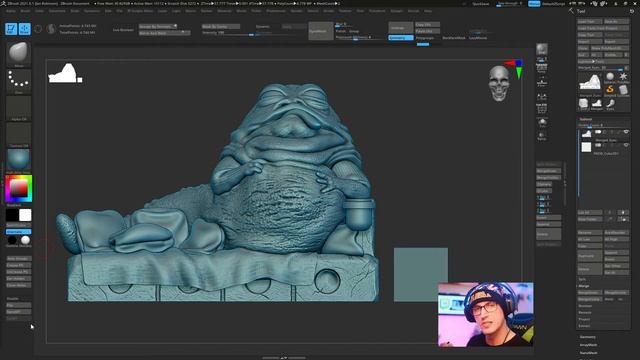The height and width of the screenshot is (360, 640).
Task: Select the Sphere3D tool thumbnail
Action: [610, 77]
